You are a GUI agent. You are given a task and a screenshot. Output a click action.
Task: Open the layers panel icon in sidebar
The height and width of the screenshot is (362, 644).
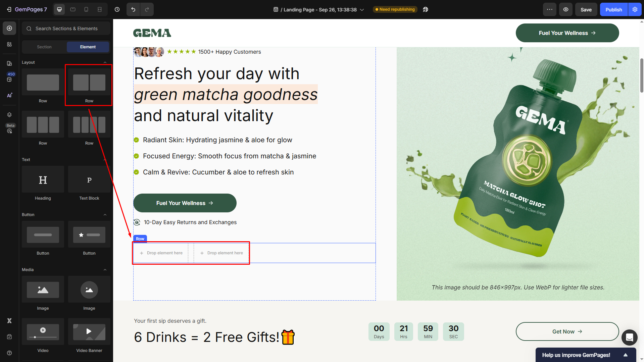pos(9,115)
